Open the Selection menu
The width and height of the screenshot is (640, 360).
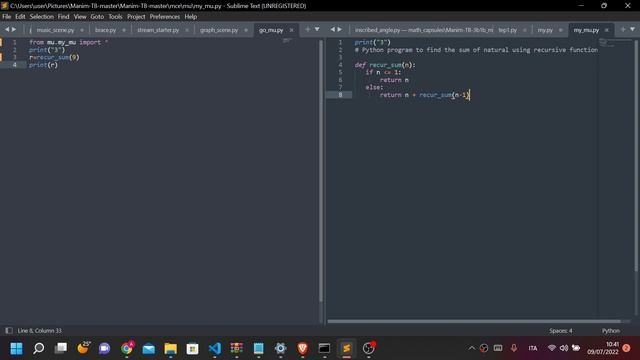click(x=42, y=17)
